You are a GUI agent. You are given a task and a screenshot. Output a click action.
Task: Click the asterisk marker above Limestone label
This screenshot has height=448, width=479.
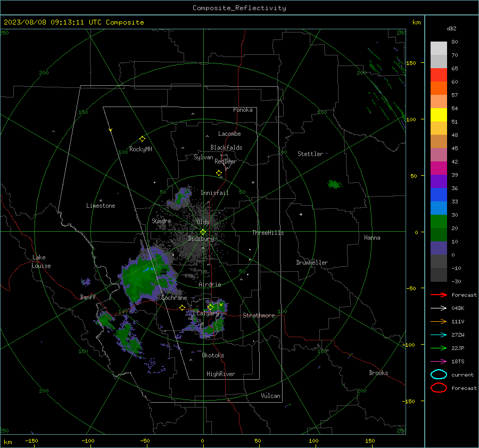[x=101, y=201]
